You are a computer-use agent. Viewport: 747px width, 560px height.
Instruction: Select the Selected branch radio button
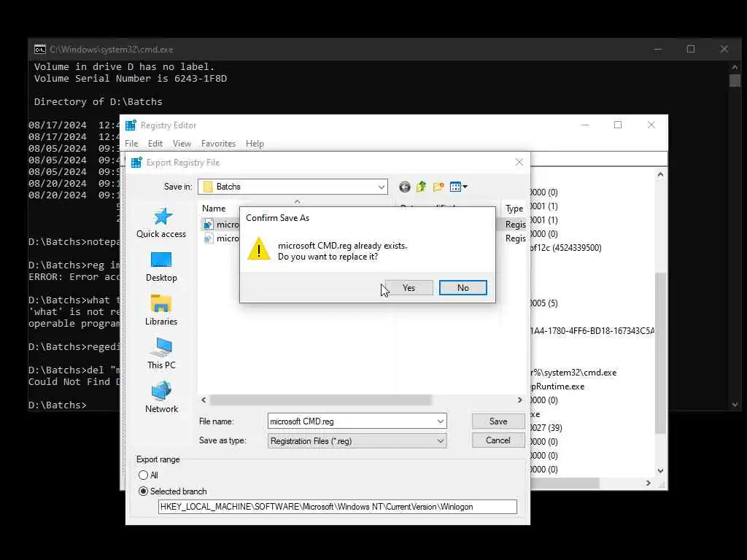click(x=144, y=491)
